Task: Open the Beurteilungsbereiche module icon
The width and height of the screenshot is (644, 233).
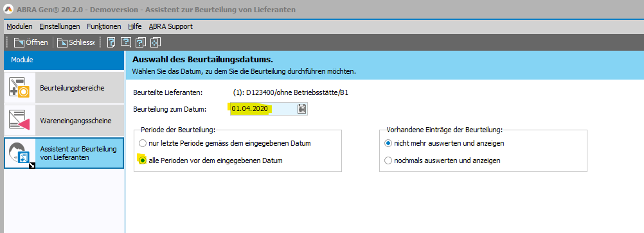Action: coord(20,87)
